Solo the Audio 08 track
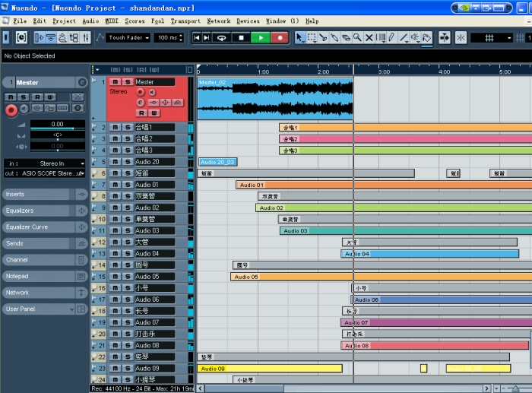The width and height of the screenshot is (532, 393). 128,345
